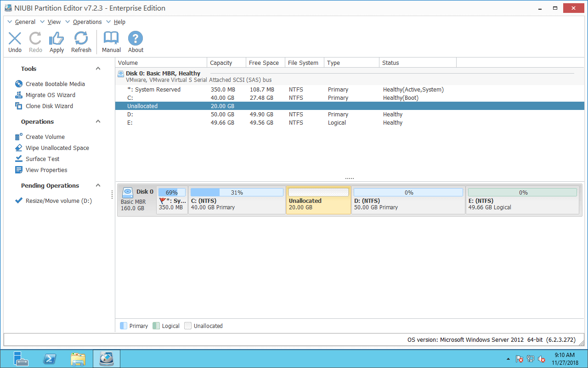Open the General menu
This screenshot has width=588, height=368.
tap(25, 22)
